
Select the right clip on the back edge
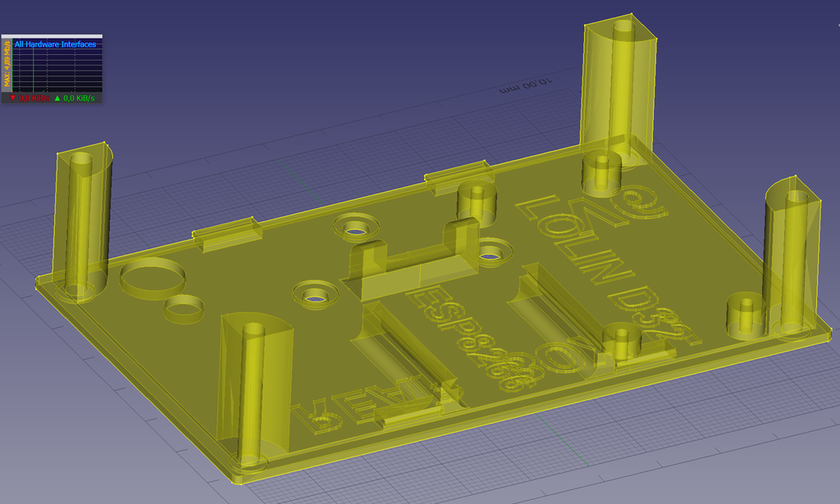coord(459,177)
